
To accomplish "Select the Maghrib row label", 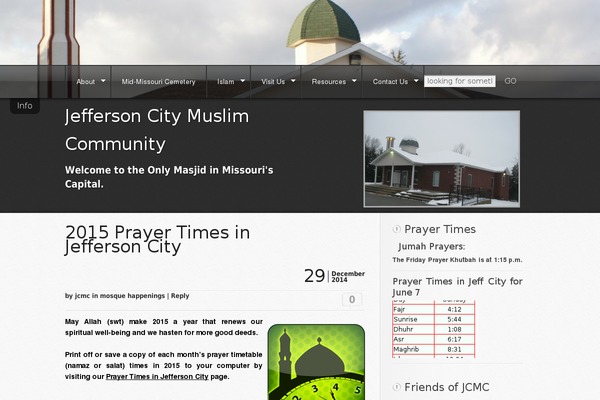I will [x=406, y=349].
